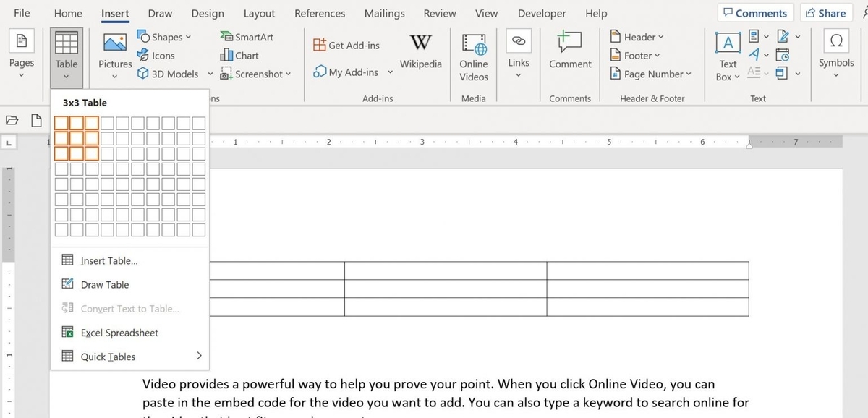868x418 pixels.
Task: Select Draw Table from the menu
Action: point(104,284)
